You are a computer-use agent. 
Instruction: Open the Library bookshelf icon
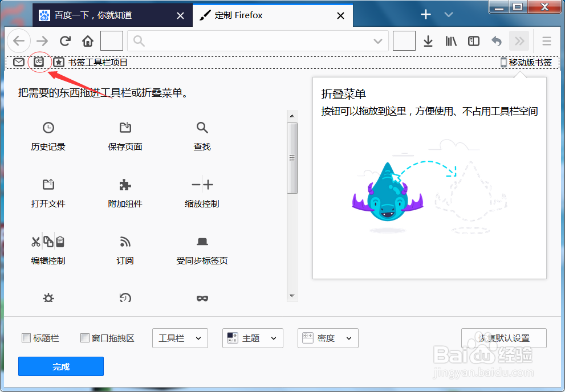click(x=451, y=41)
